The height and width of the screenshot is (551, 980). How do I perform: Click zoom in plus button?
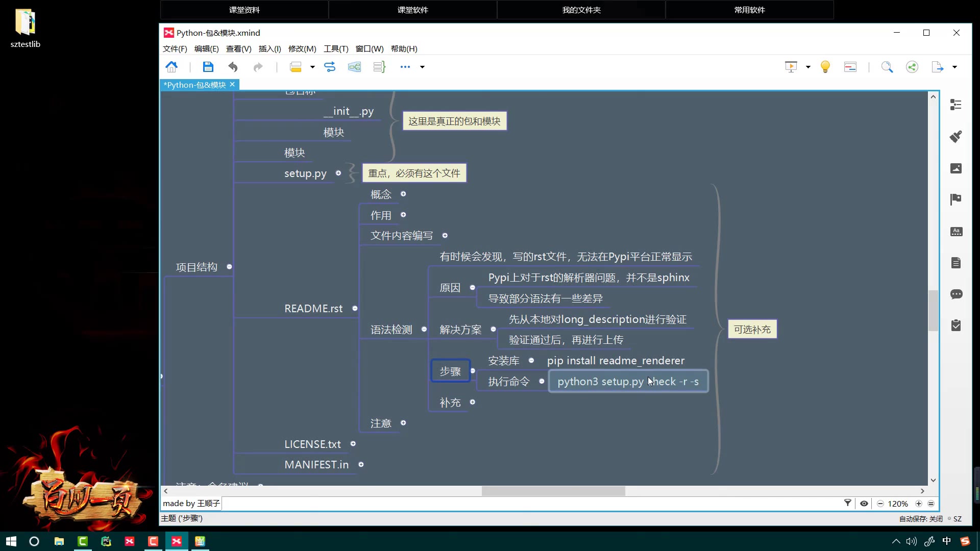(919, 504)
